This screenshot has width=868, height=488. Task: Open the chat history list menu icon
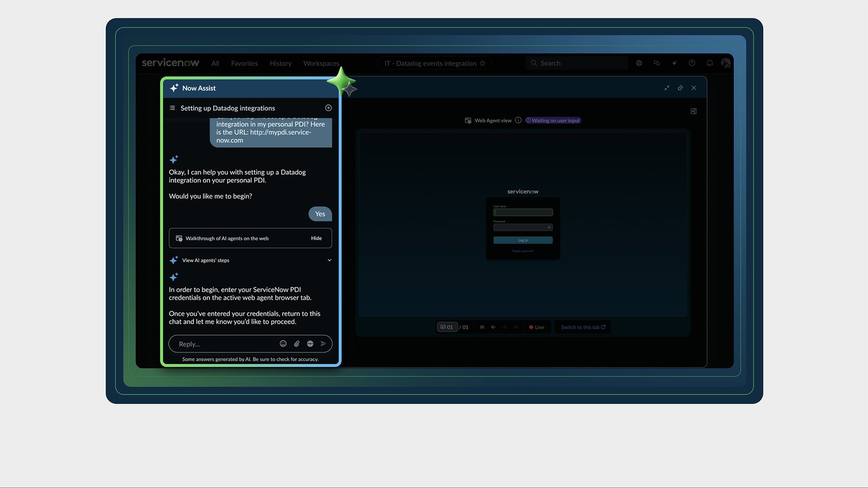[173, 108]
